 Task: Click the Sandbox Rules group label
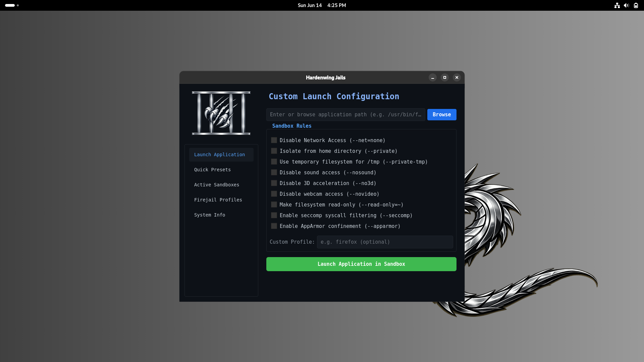292,126
